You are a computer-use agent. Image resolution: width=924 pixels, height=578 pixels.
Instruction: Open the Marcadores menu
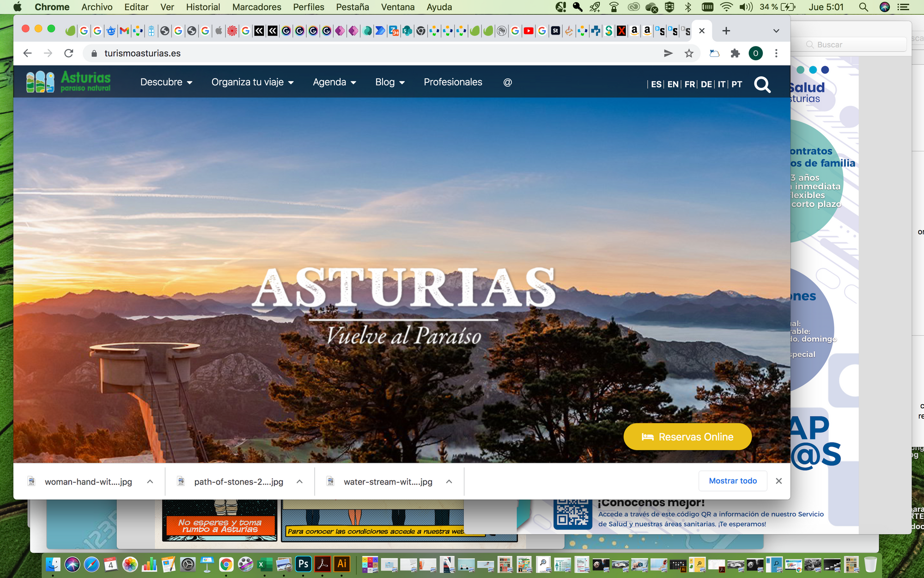click(256, 7)
